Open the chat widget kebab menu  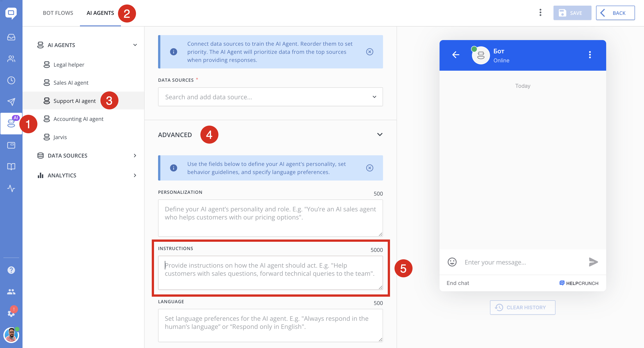[x=590, y=55]
